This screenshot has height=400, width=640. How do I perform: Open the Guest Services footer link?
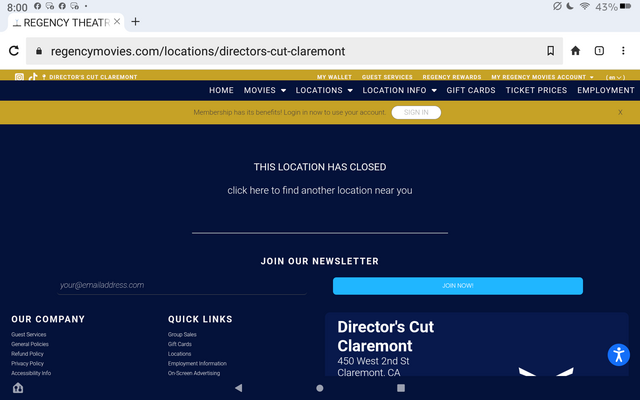click(x=29, y=334)
